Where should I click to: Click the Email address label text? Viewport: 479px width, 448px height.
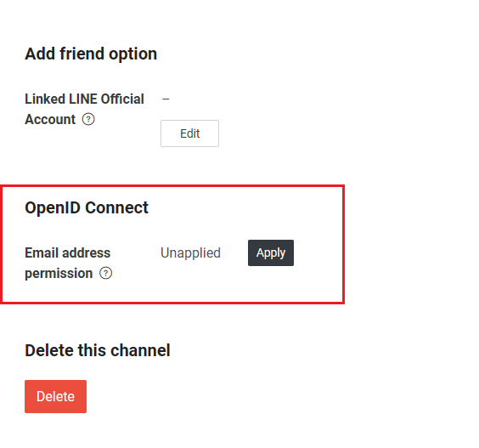pyautogui.click(x=67, y=252)
